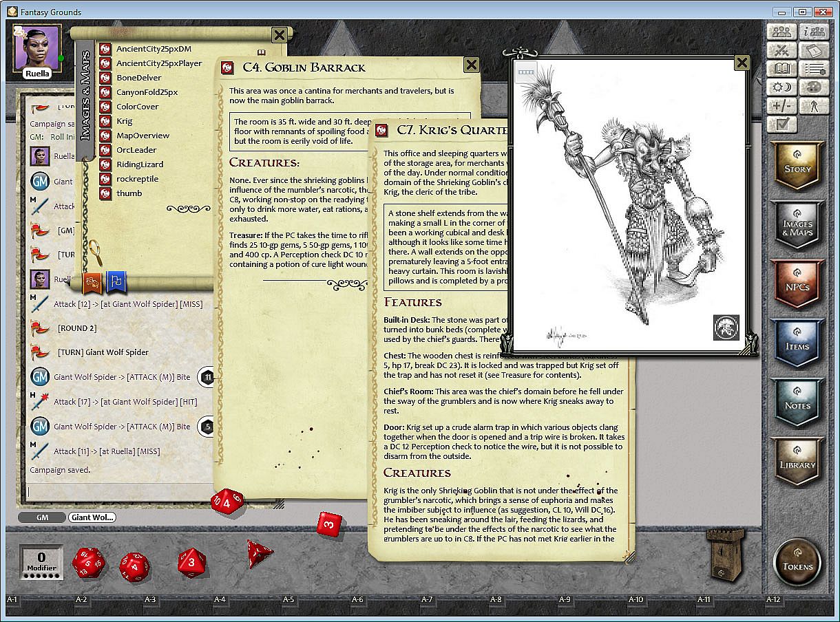The image size is (840, 622).
Task: Open the color palette button
Action: (x=815, y=87)
